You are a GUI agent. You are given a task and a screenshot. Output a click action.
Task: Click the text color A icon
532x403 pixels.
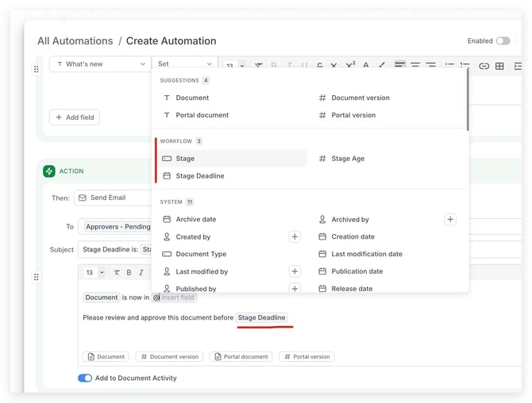(366, 64)
